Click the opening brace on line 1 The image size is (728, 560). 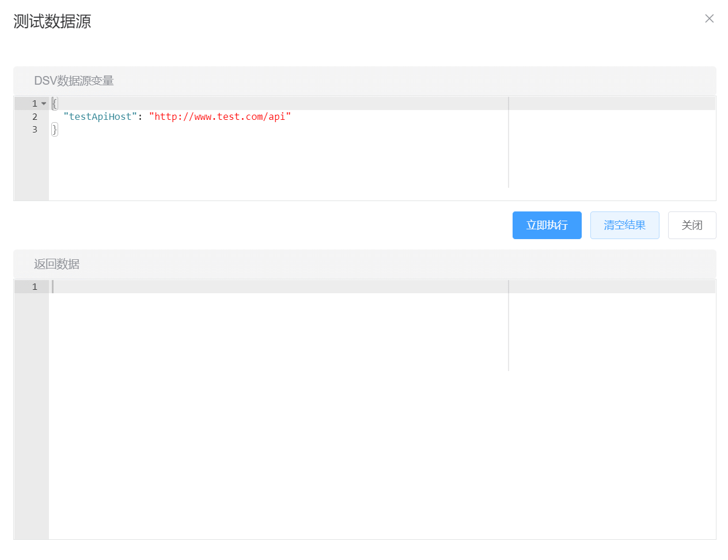tap(55, 104)
